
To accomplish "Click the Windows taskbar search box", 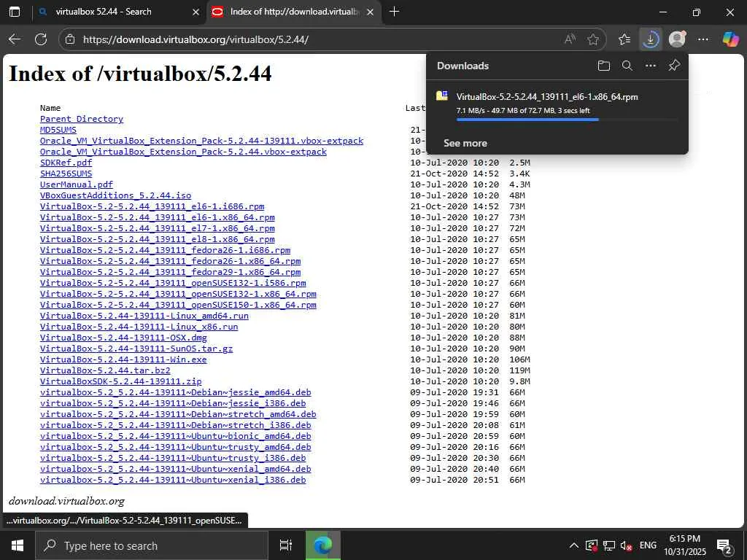I will (152, 545).
